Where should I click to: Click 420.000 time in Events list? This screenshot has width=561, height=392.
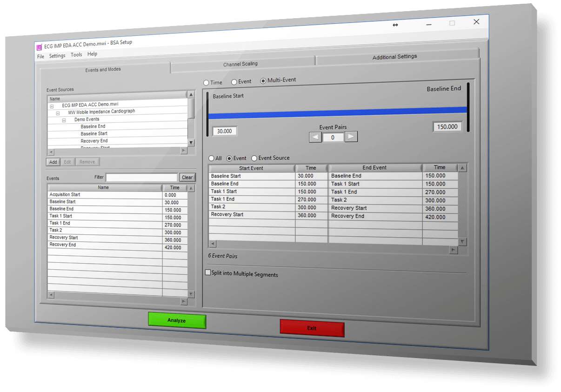click(x=173, y=248)
